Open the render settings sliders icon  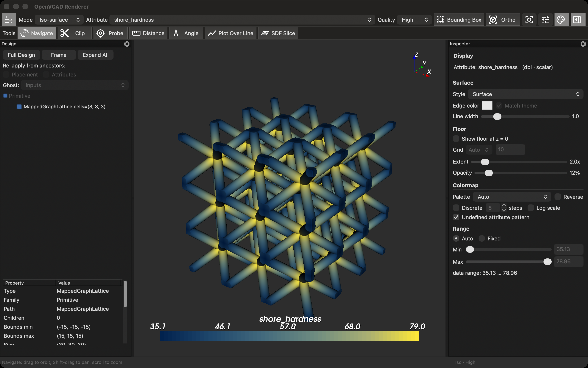coord(545,20)
